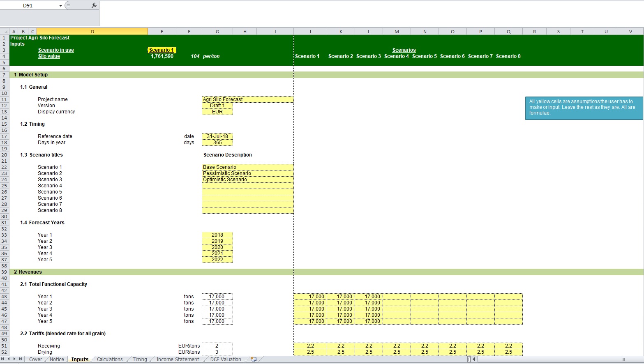This screenshot has height=364, width=644.
Task: Select the 'Optimistic Scenario' description cell
Action: tap(248, 180)
